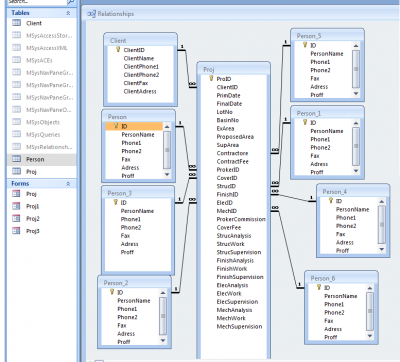The height and width of the screenshot is (362, 400).
Task: Click the Proj table icon in Tables group
Action: tap(16, 171)
